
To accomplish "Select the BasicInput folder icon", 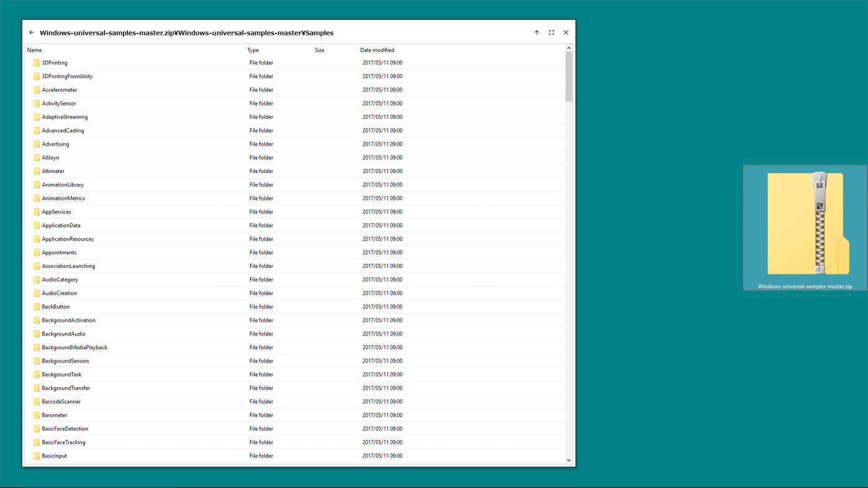I will [x=37, y=456].
